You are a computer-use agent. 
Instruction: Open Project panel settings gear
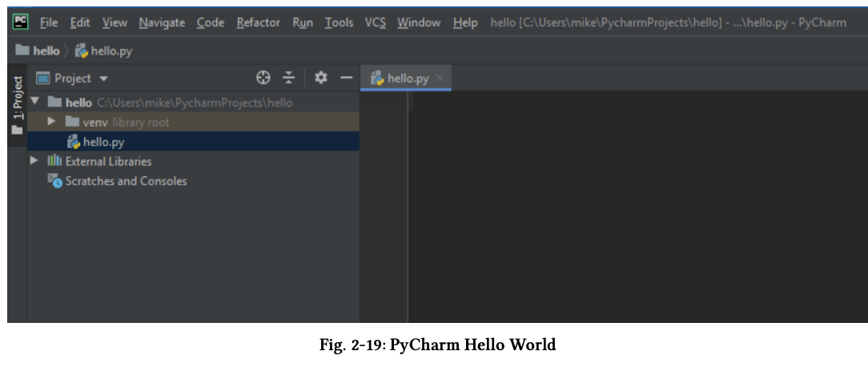click(x=321, y=79)
